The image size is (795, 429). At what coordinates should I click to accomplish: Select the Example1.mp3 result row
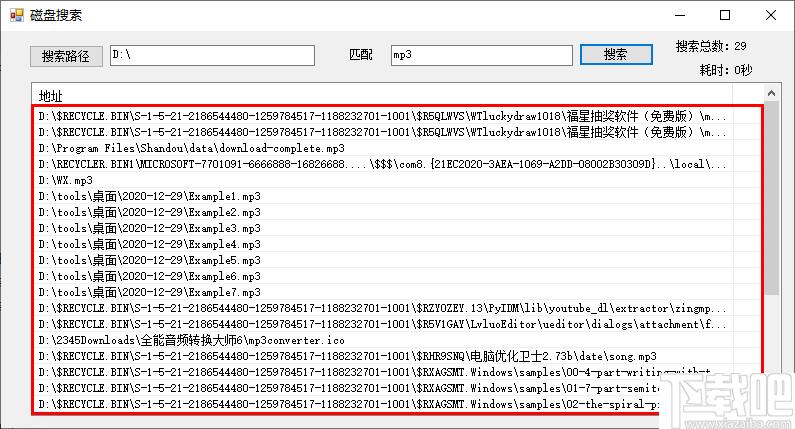click(x=383, y=196)
